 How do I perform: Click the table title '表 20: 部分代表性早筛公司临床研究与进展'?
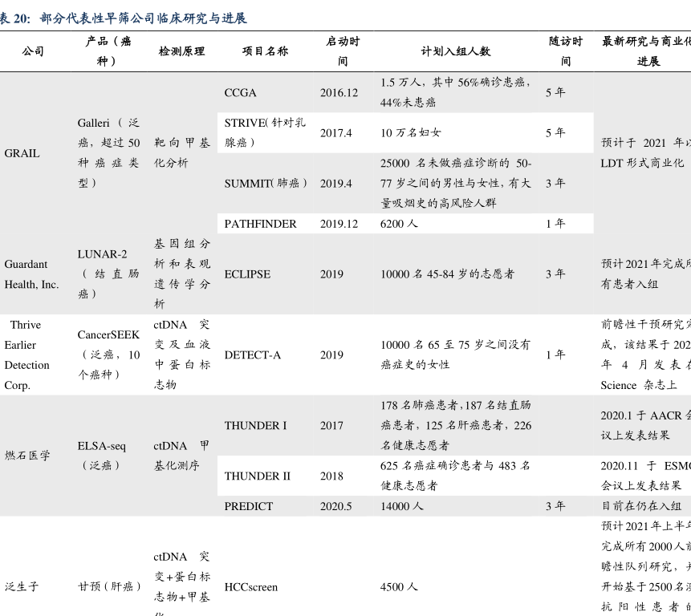click(x=124, y=18)
